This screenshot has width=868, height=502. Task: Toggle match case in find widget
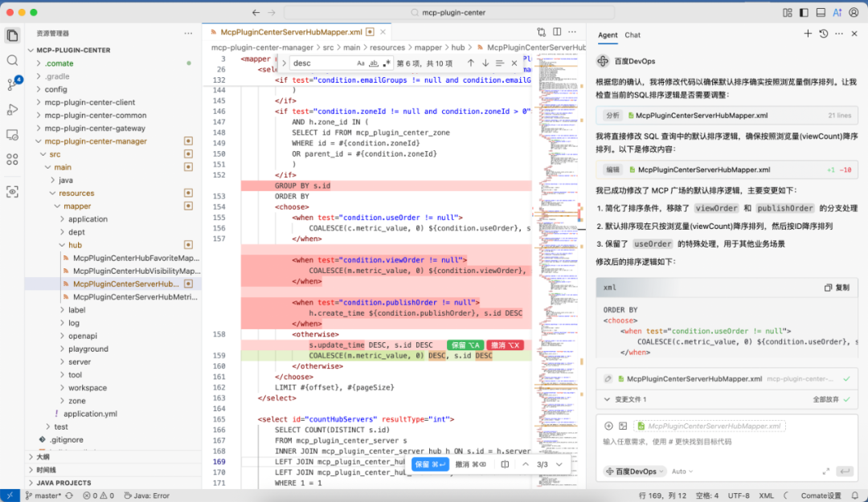point(361,63)
